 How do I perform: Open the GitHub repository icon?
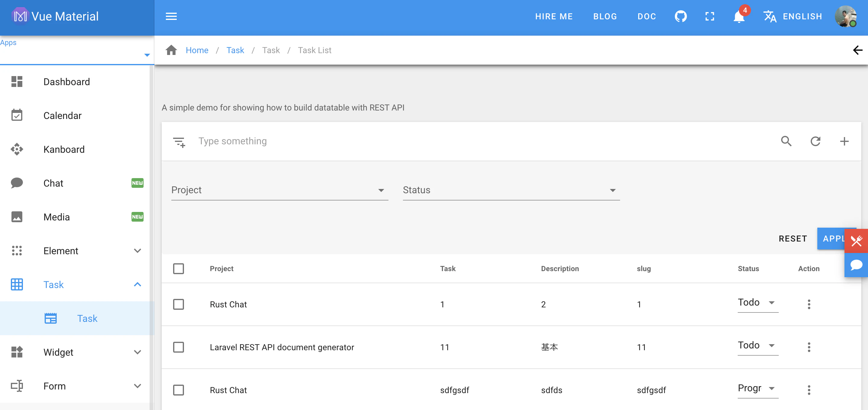(x=681, y=16)
